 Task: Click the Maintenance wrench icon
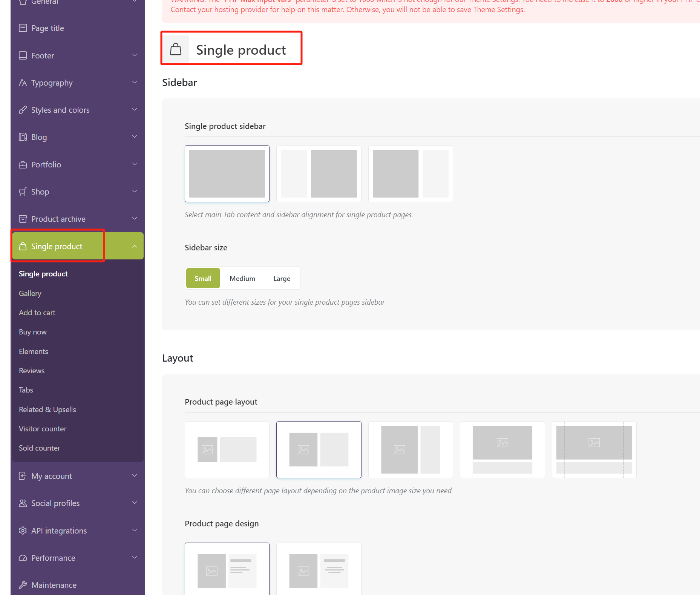pyautogui.click(x=23, y=585)
